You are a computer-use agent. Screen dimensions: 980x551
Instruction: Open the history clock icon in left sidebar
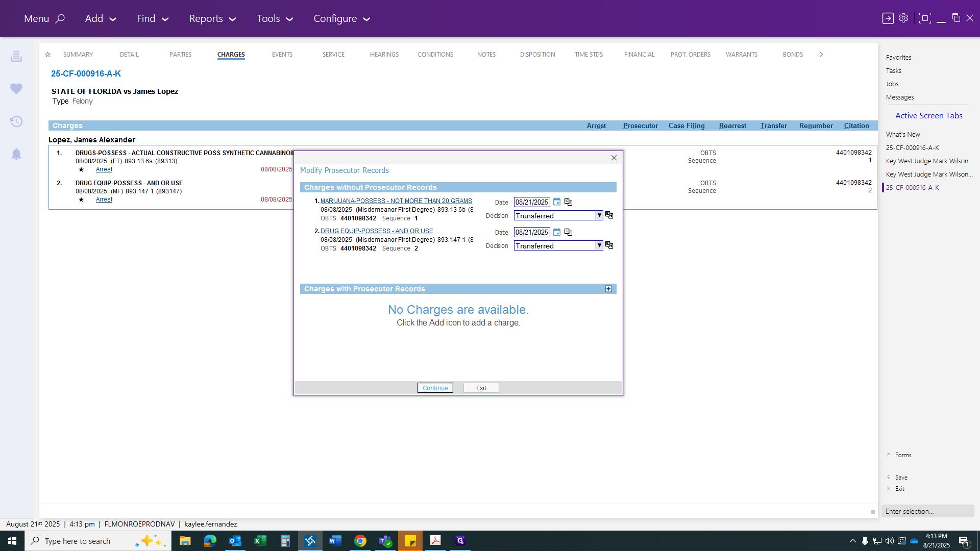click(x=16, y=121)
